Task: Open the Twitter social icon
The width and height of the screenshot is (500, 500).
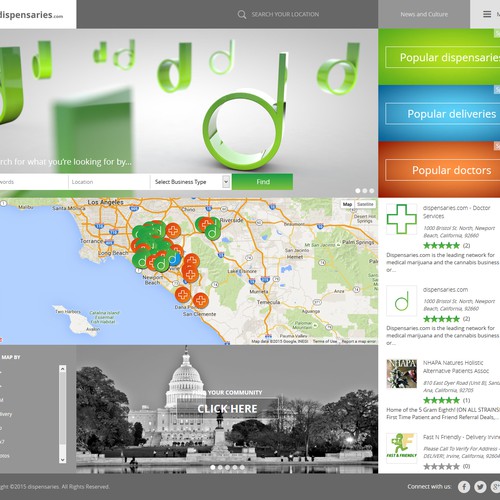Action: click(x=480, y=487)
